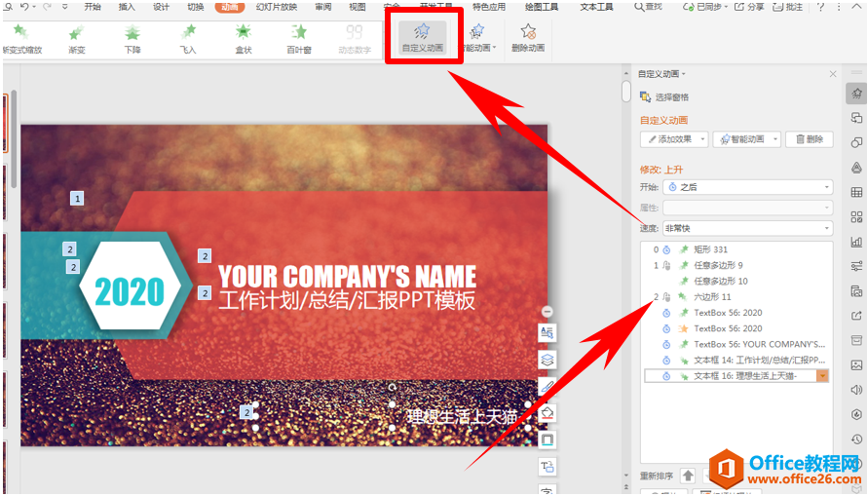Switch to the 切换 ribbon tab

(x=196, y=7)
